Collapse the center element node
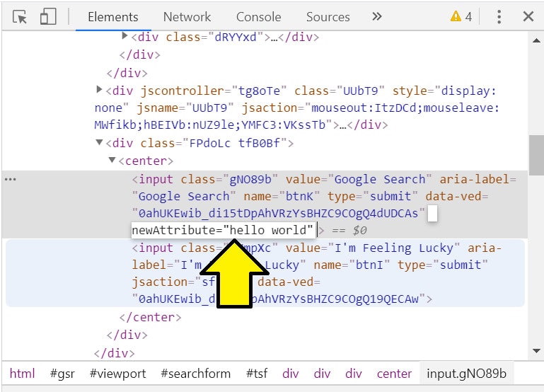The height and width of the screenshot is (392, 544). click(x=112, y=161)
